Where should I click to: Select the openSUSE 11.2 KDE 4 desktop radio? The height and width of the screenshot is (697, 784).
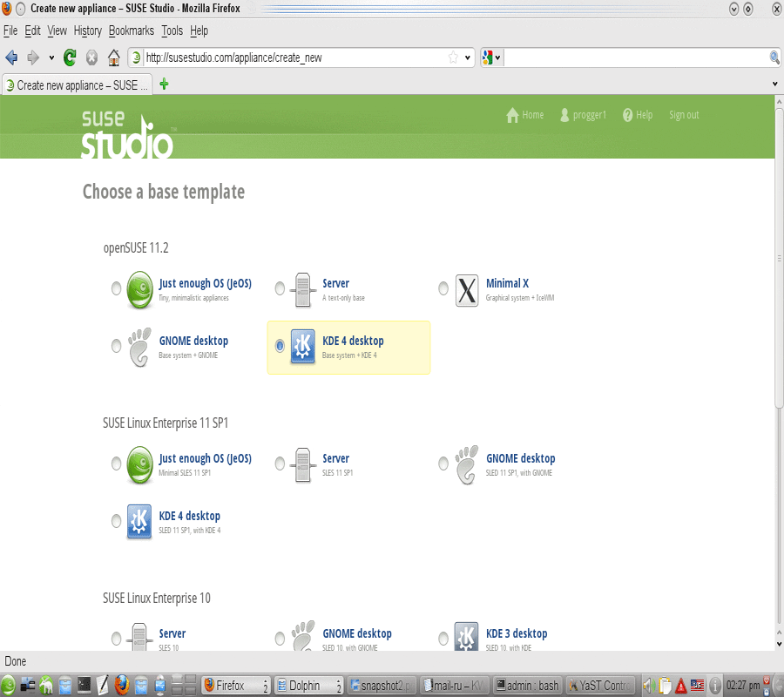pos(280,346)
